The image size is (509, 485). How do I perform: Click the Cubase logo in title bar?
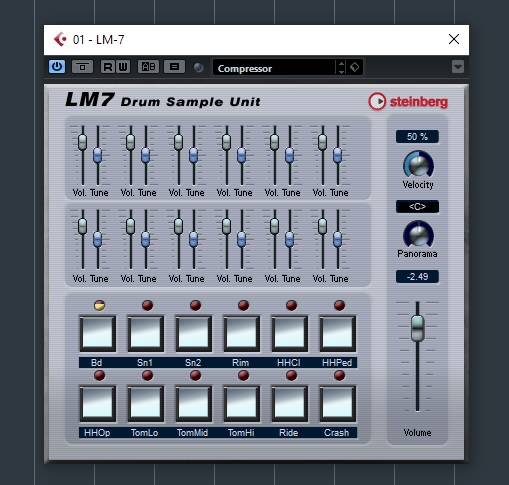60,39
